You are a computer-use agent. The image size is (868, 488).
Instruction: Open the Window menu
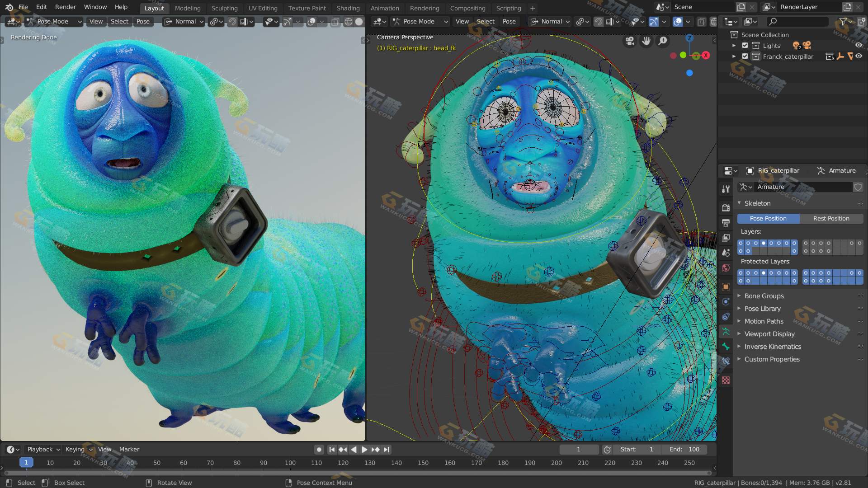click(95, 7)
